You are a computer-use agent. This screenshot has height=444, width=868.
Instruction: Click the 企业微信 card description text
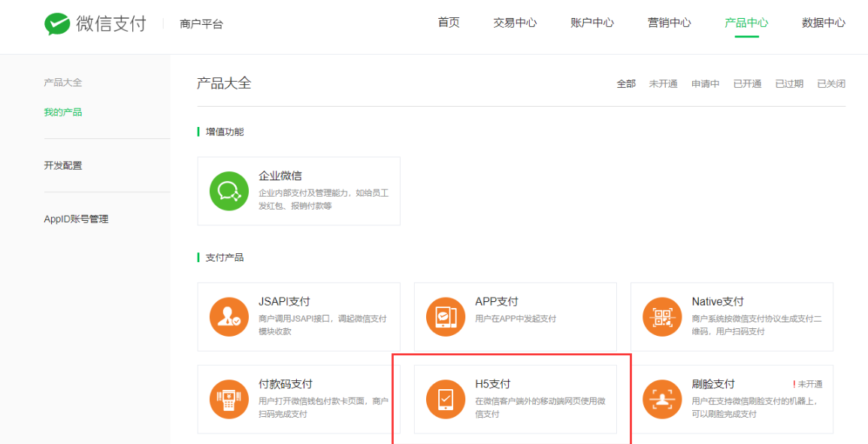click(x=324, y=200)
